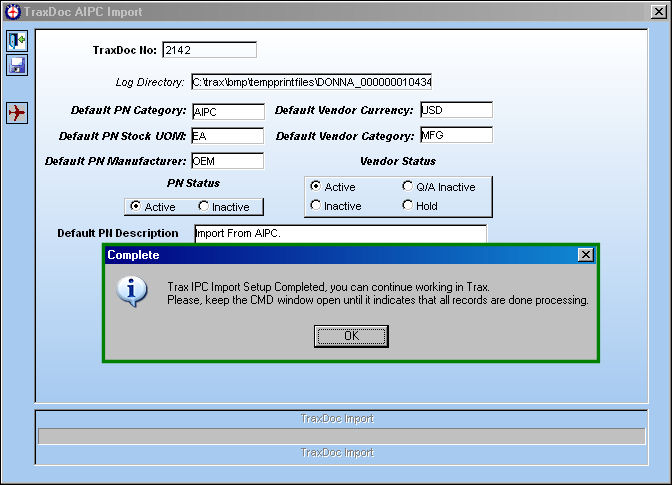Click the Default Vendor Currency field

point(456,110)
